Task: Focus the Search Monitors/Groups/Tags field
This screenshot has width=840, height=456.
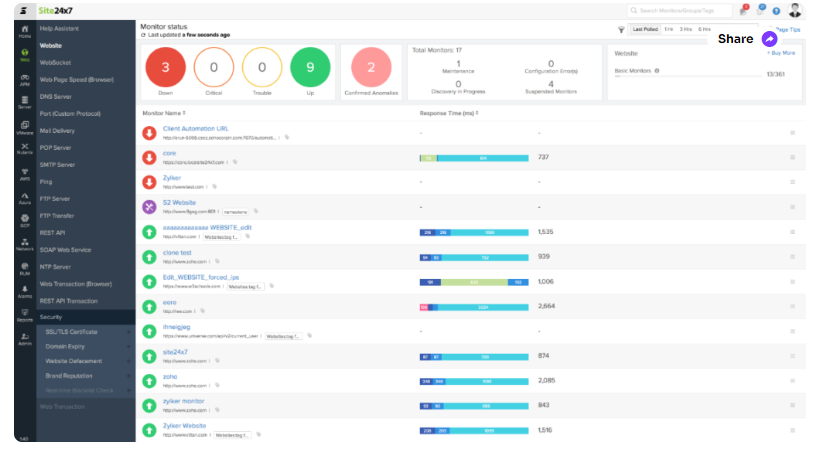Action: pyautogui.click(x=679, y=11)
